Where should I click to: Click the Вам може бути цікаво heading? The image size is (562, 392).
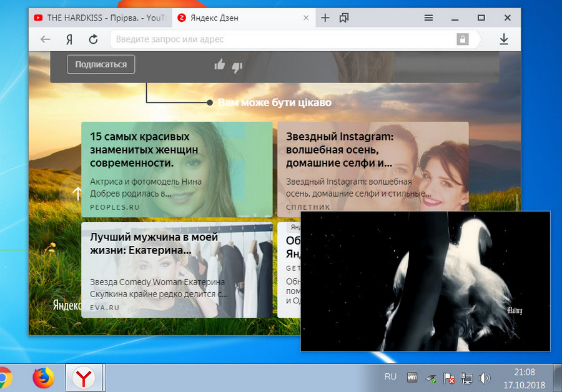click(275, 102)
